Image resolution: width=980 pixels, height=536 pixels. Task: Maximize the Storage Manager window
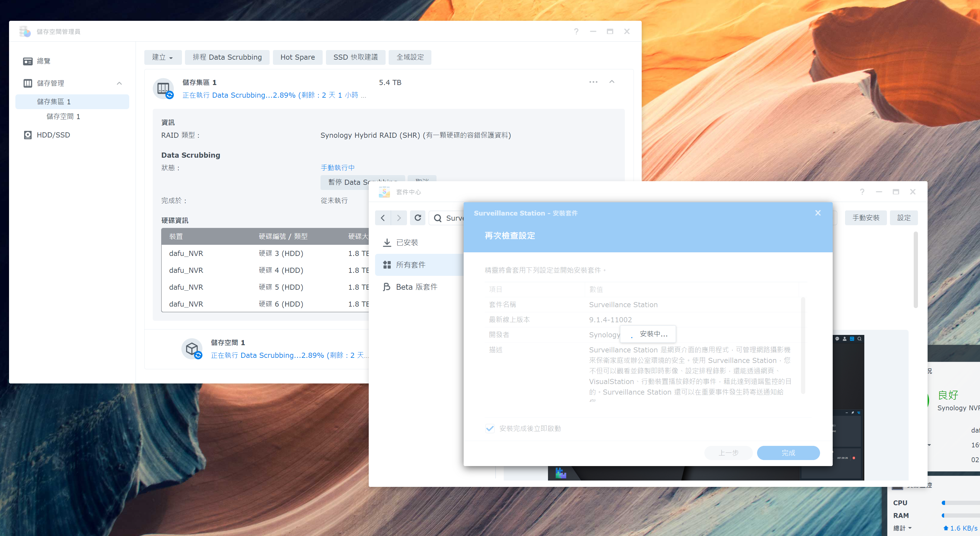(x=610, y=32)
